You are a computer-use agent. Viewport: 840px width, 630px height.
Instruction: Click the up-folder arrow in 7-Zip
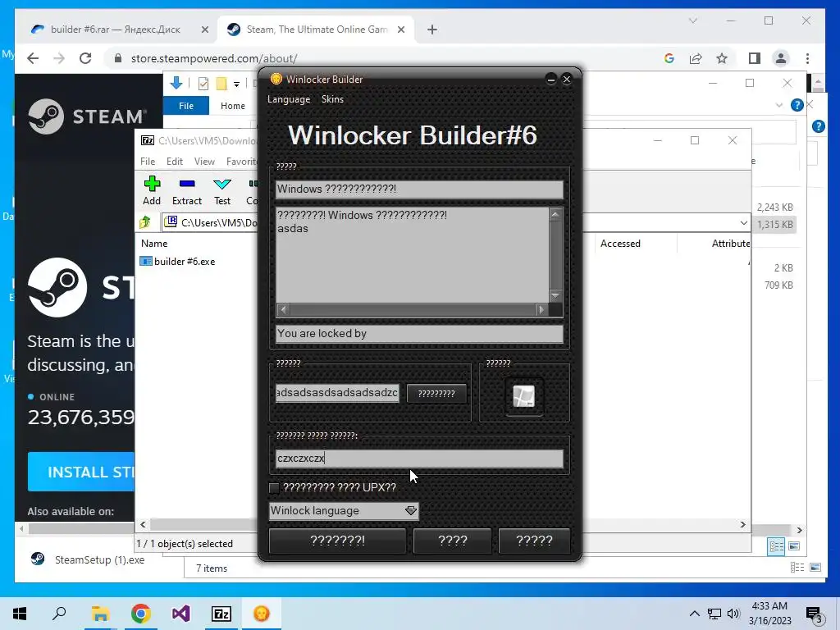pyautogui.click(x=145, y=221)
